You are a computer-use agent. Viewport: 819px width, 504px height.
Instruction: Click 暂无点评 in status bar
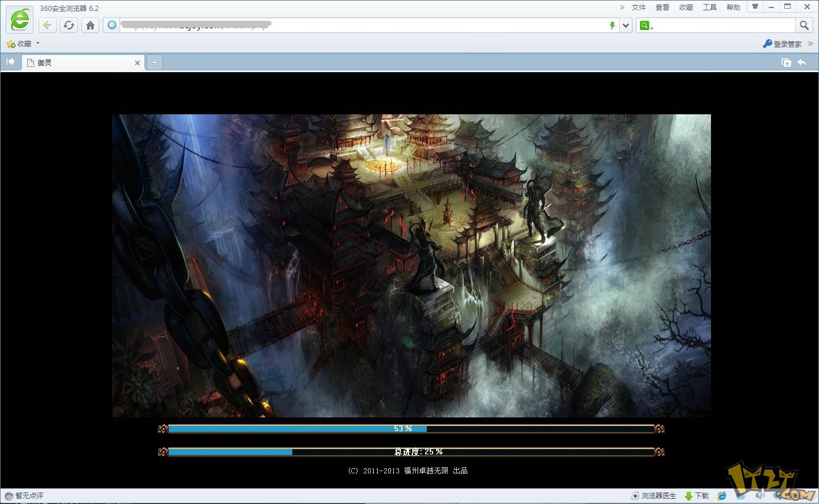pos(24,496)
